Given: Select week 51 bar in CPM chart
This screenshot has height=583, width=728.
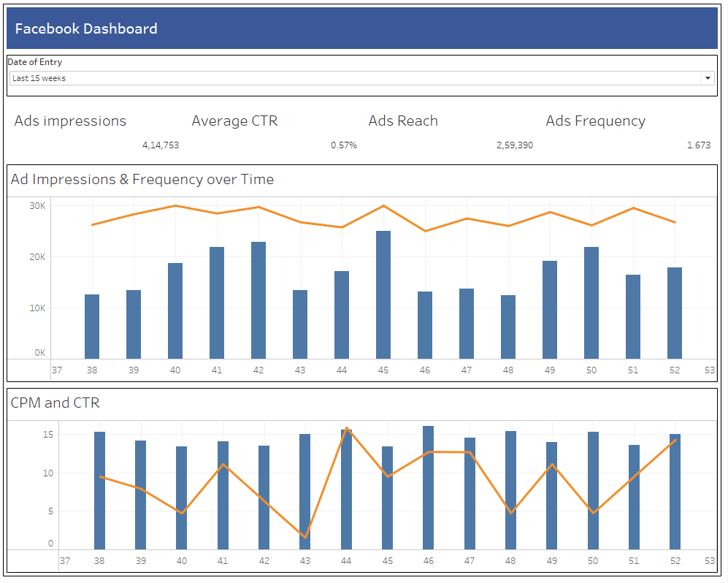Looking at the screenshot, I should click(635, 497).
